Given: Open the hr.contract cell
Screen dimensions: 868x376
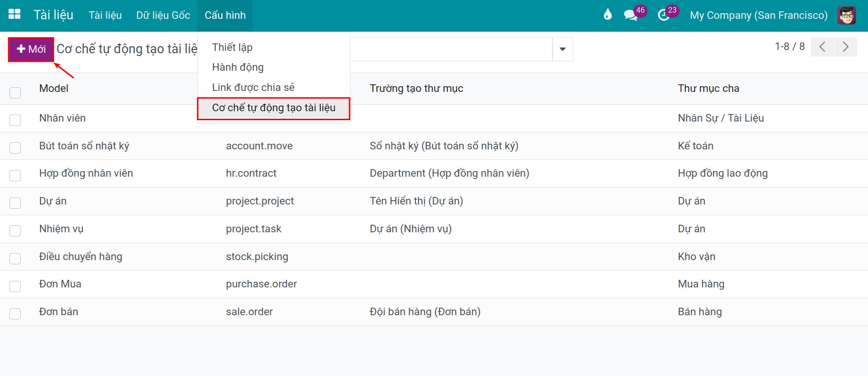Looking at the screenshot, I should point(251,173).
